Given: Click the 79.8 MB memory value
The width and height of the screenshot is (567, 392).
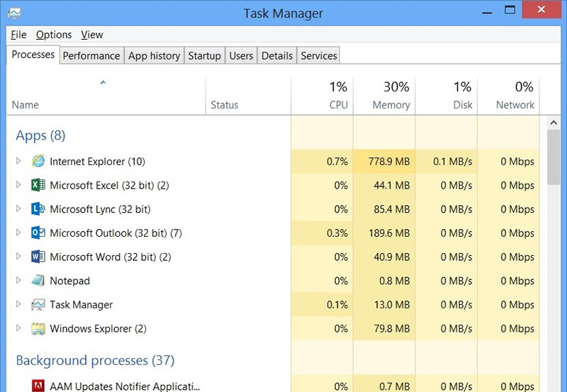Looking at the screenshot, I should [x=392, y=328].
